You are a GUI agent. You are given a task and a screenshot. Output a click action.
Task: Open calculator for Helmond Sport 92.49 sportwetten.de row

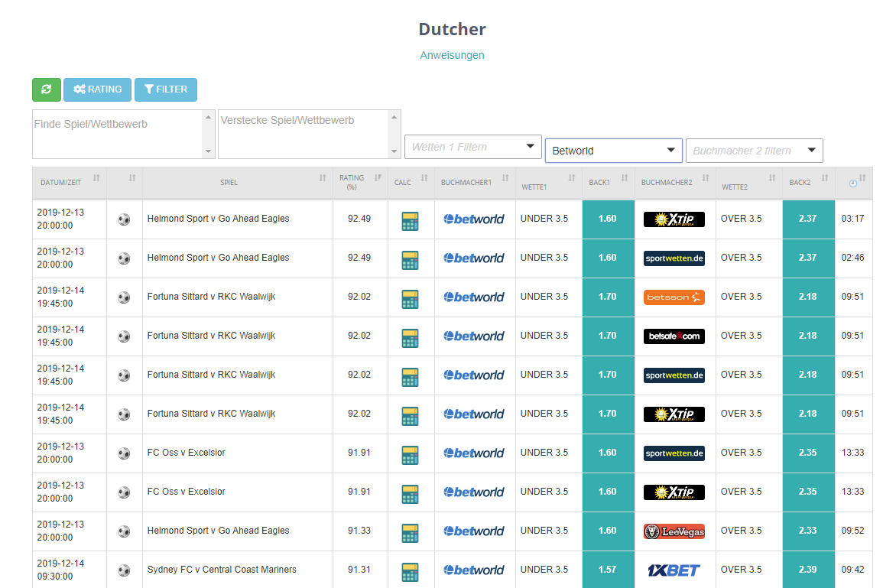coord(410,259)
